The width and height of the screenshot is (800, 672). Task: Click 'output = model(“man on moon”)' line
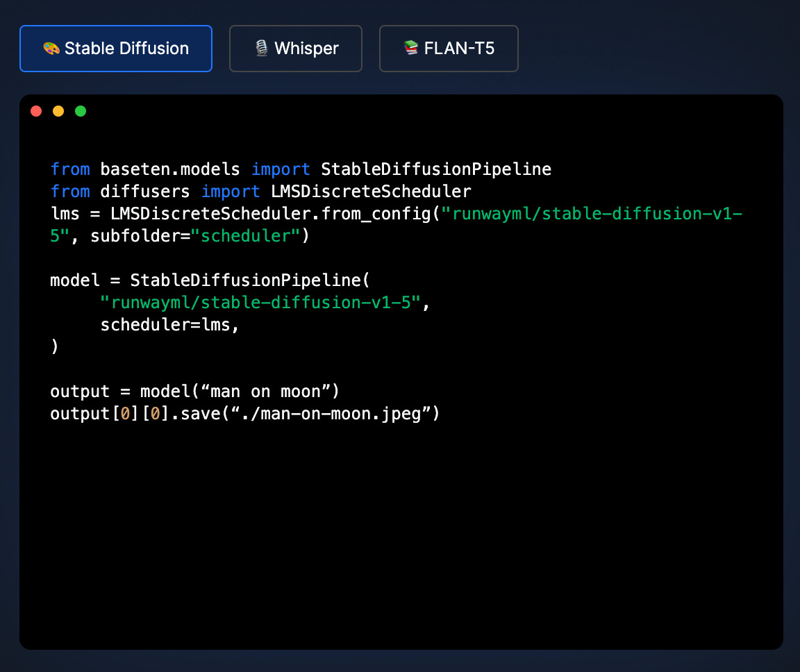click(194, 392)
